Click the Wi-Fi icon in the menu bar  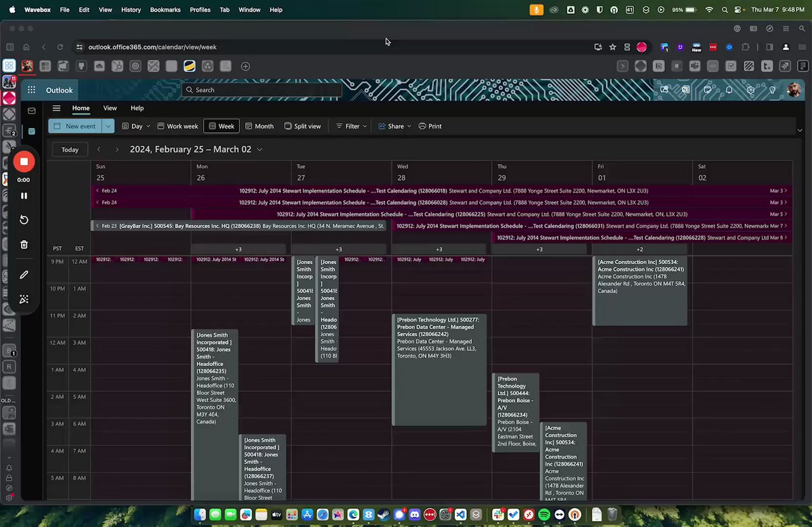pyautogui.click(x=709, y=10)
